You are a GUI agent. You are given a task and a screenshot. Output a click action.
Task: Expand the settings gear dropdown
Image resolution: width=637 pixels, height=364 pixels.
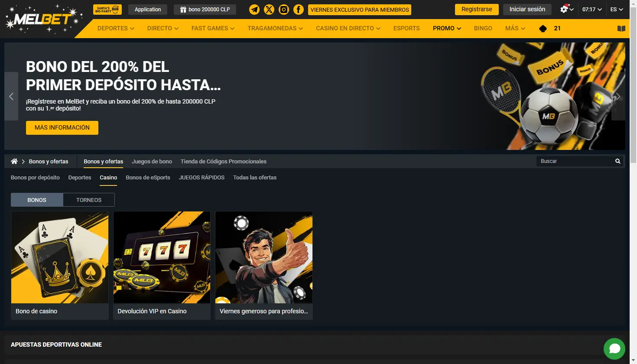566,10
